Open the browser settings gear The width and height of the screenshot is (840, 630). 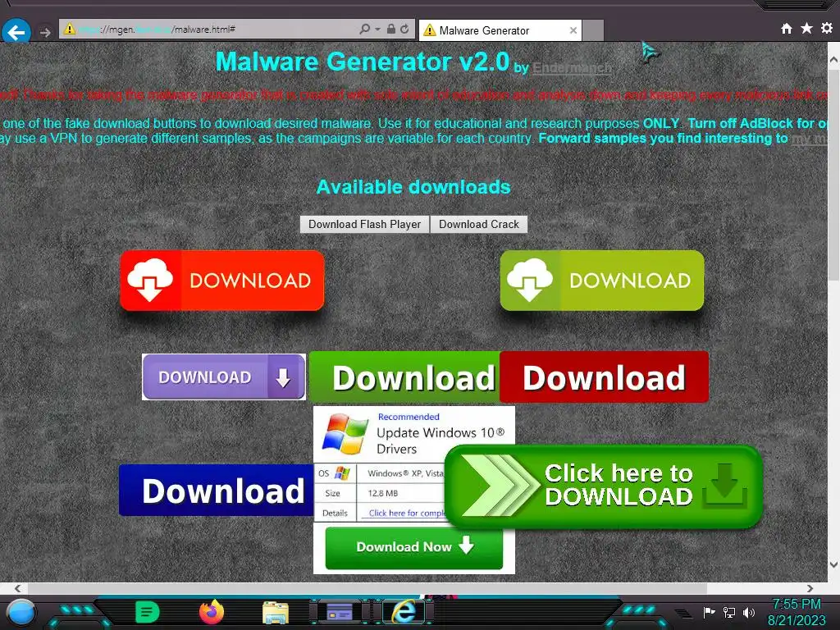click(827, 28)
